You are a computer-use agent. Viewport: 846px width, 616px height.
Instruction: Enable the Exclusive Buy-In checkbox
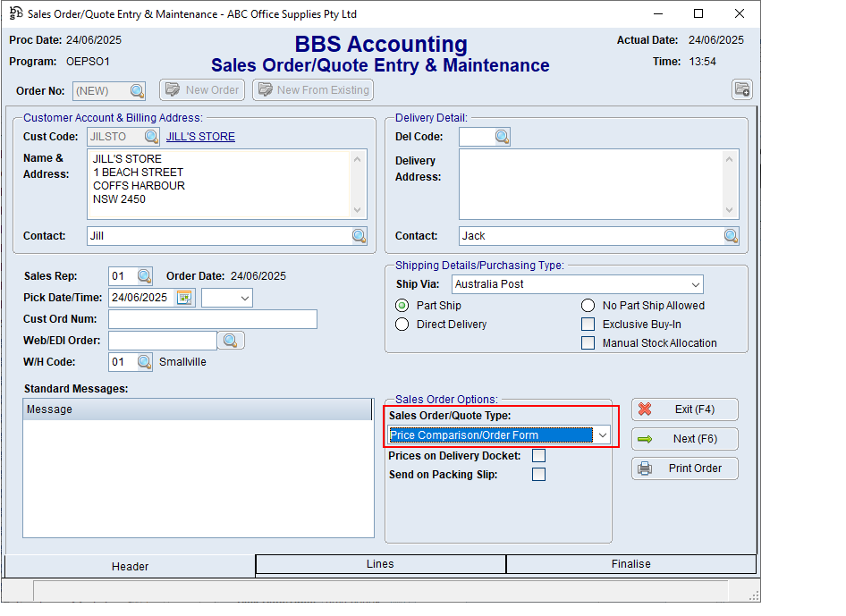pos(588,324)
